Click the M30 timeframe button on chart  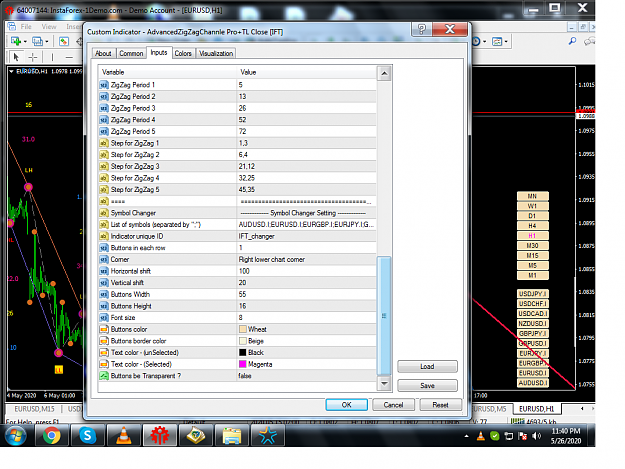coord(533,245)
